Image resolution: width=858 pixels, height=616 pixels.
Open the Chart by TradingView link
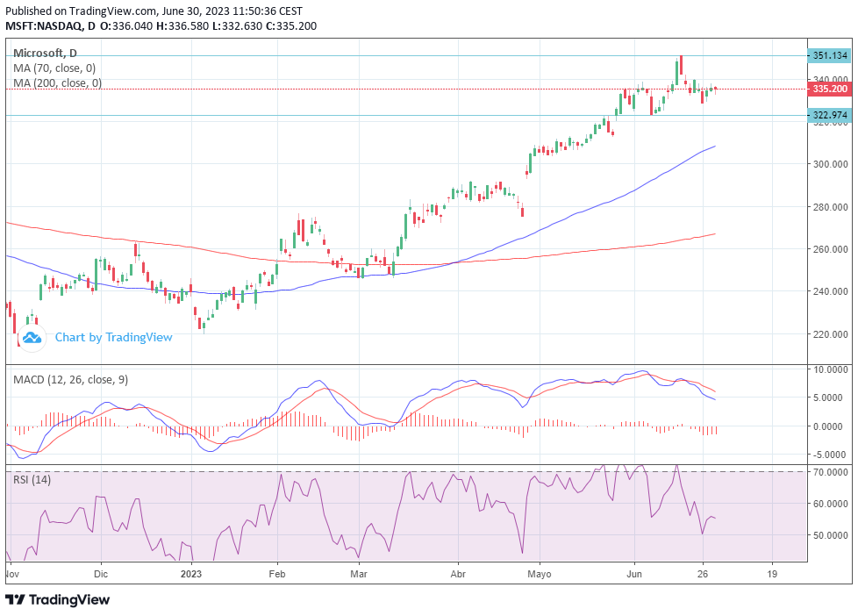113,337
